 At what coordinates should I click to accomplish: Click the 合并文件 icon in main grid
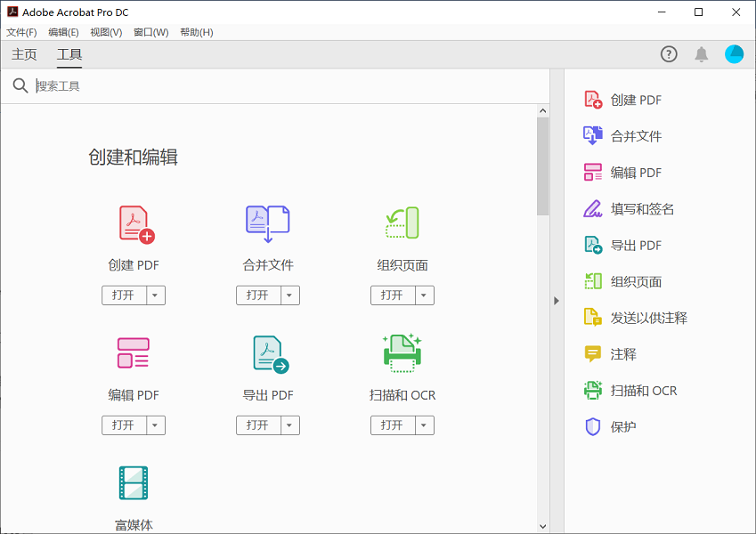coord(268,224)
